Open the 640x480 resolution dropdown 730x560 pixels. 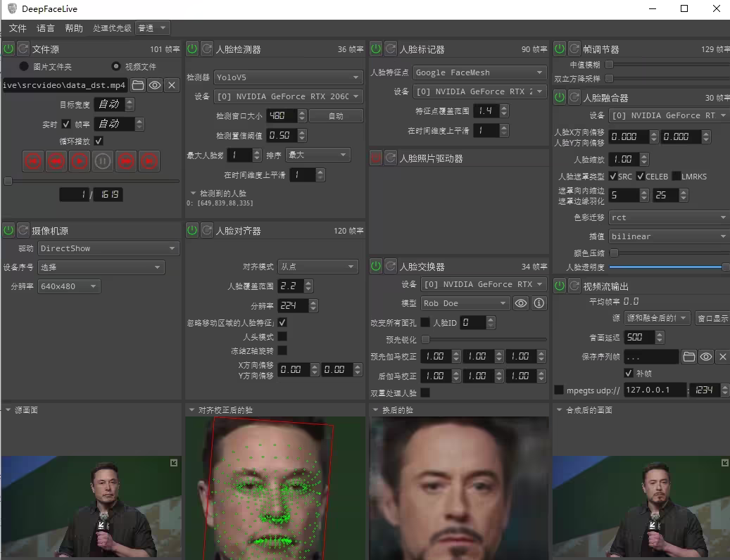(x=68, y=286)
